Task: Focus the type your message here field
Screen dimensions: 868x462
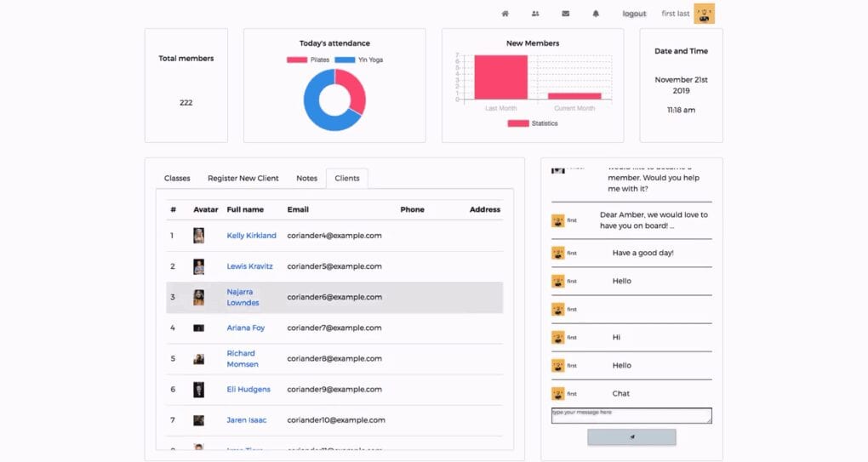Action: click(x=631, y=415)
